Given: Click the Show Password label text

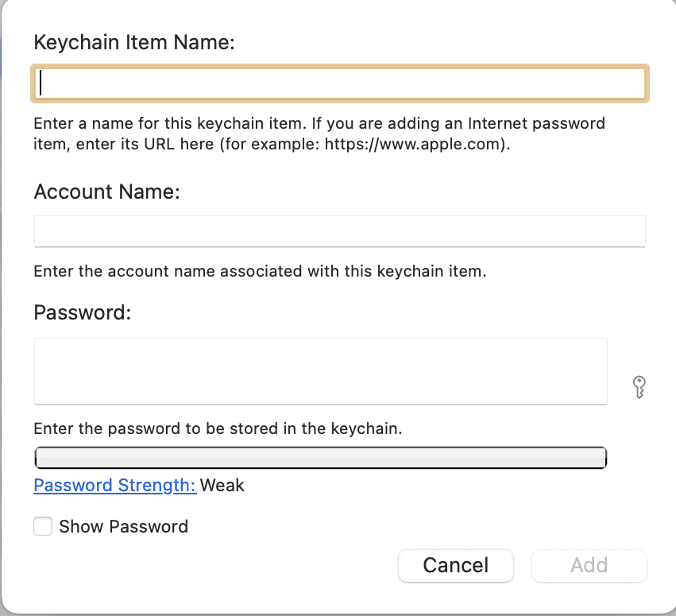Looking at the screenshot, I should click(x=123, y=526).
